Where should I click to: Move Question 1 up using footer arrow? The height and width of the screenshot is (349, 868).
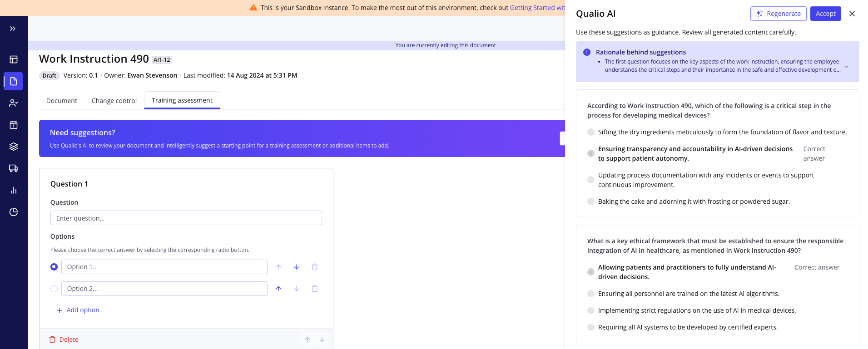[x=308, y=339]
